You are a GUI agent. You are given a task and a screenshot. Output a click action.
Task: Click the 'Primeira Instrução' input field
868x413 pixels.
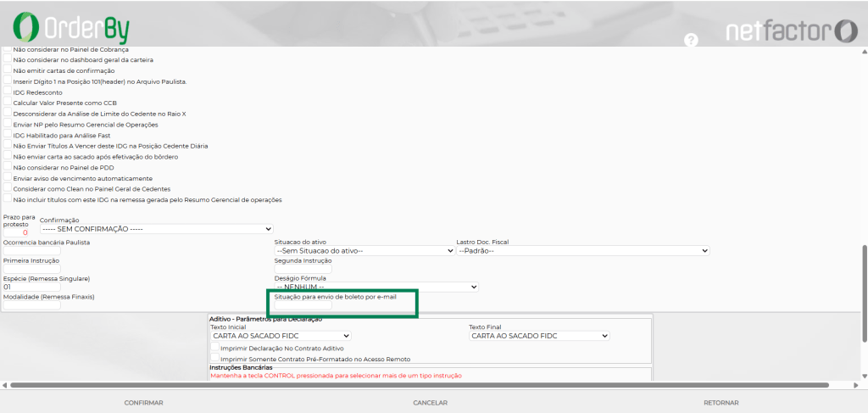32,269
